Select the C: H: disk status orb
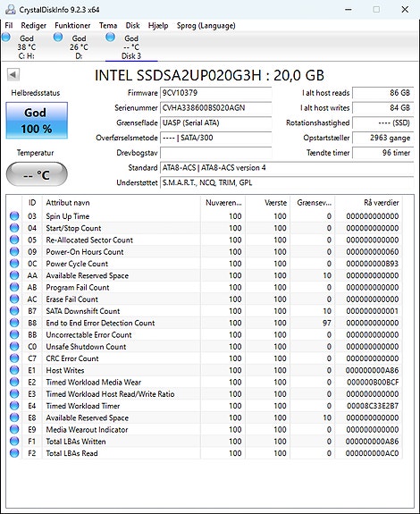This screenshot has height=514, width=420. click(6, 37)
